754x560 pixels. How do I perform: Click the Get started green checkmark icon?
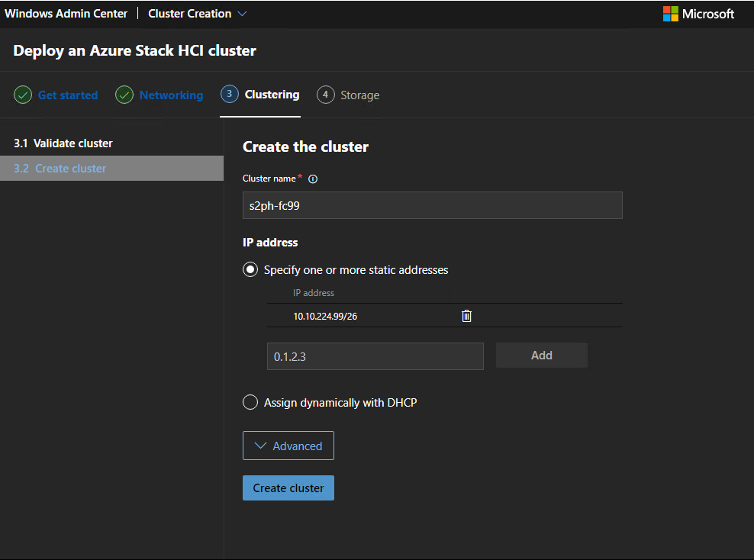point(23,95)
